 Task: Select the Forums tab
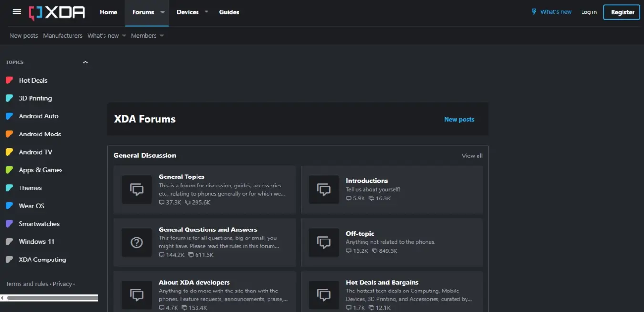143,12
